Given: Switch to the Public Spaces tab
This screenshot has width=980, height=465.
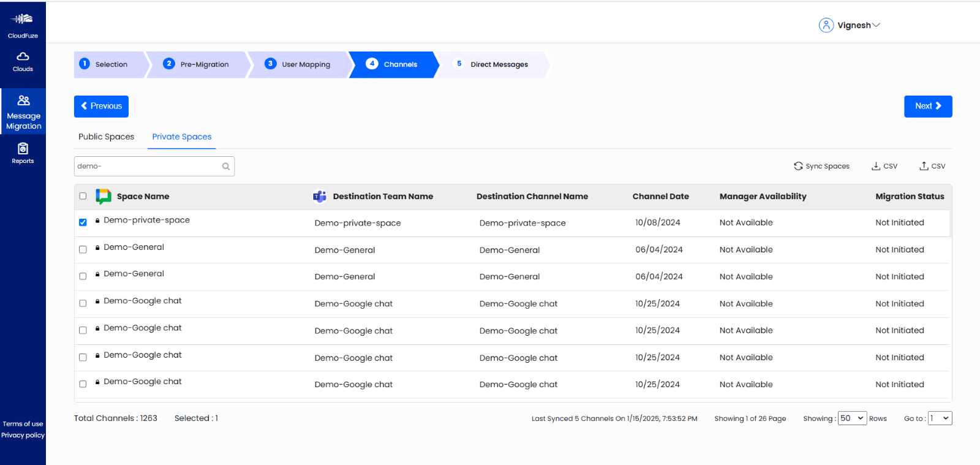Looking at the screenshot, I should click(106, 137).
